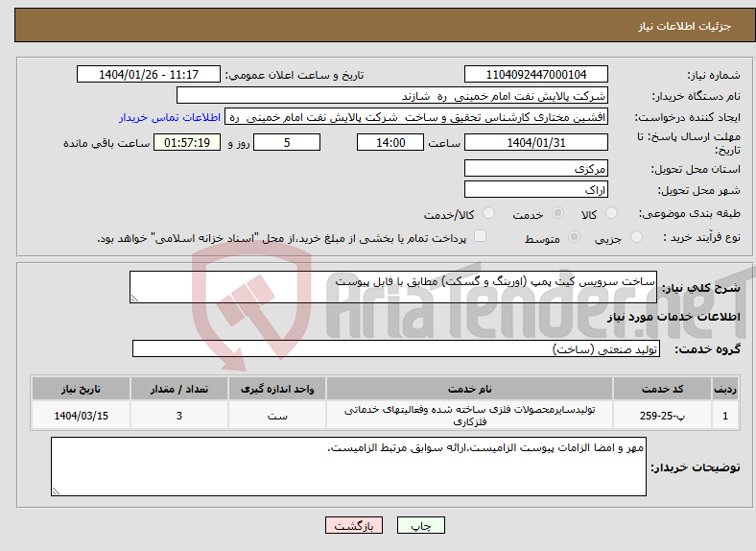Click the announcement date field 1404/01/26 - 11:17
756x551 pixels.
pyautogui.click(x=149, y=74)
